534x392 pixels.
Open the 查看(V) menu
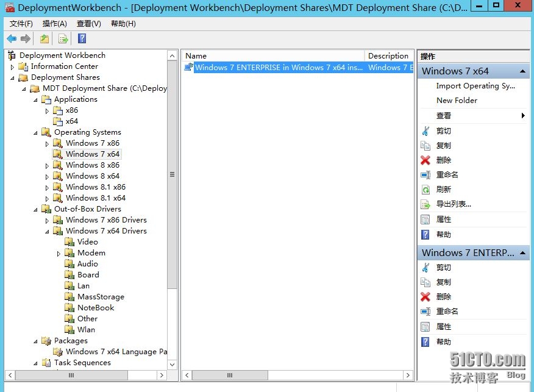(x=89, y=24)
